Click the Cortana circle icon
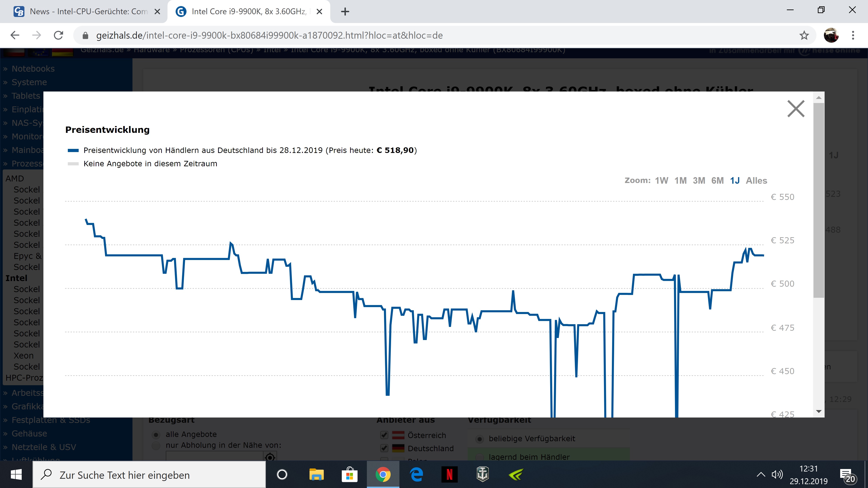The width and height of the screenshot is (868, 488). click(282, 475)
